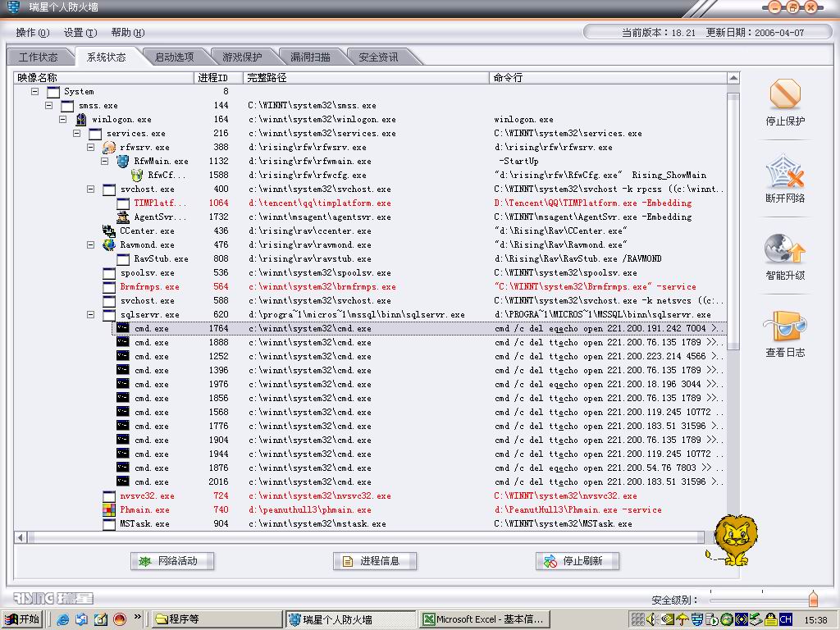This screenshot has width=840, height=630.
Task: Select the spoolsv.exe process row
Action: 370,272
